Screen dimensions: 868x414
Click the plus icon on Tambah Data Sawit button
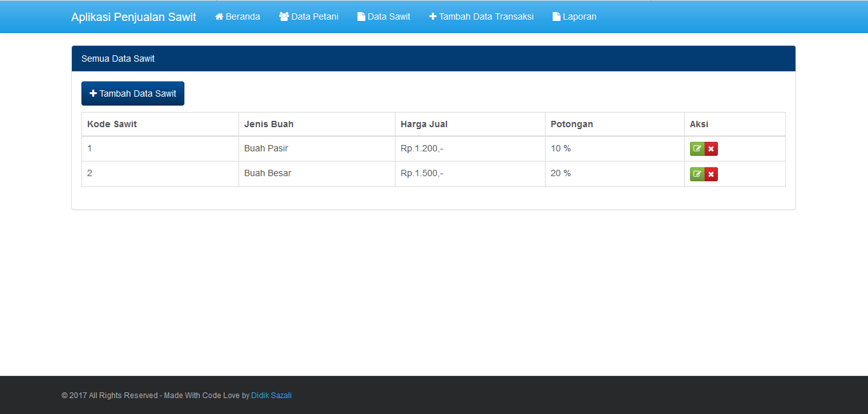coord(93,93)
